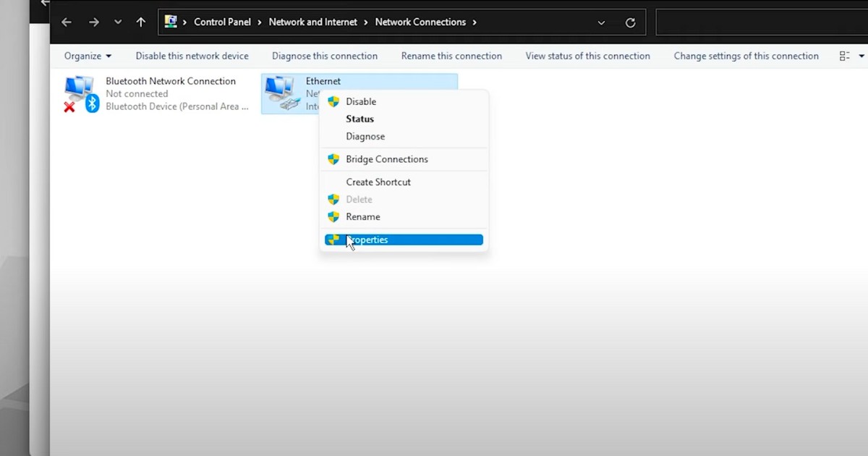The image size is (868, 456).
Task: Open the Recent locations dropdown arrow
Action: pyautogui.click(x=118, y=22)
